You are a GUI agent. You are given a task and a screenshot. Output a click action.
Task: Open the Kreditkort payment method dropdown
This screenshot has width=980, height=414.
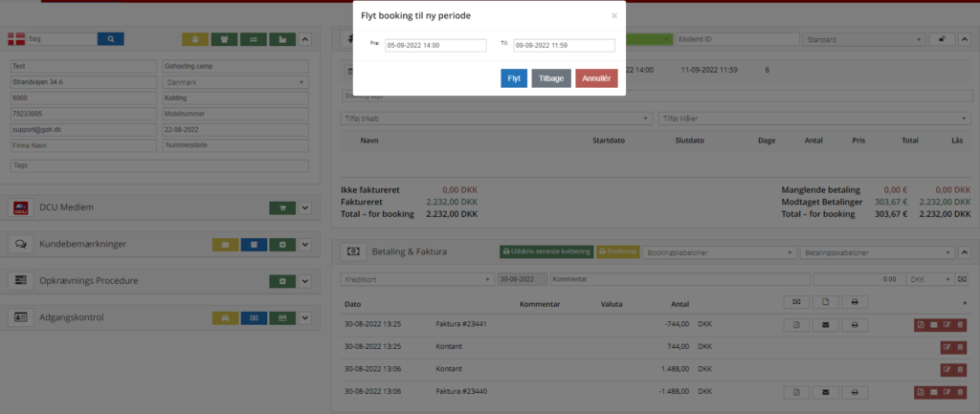coord(416,278)
